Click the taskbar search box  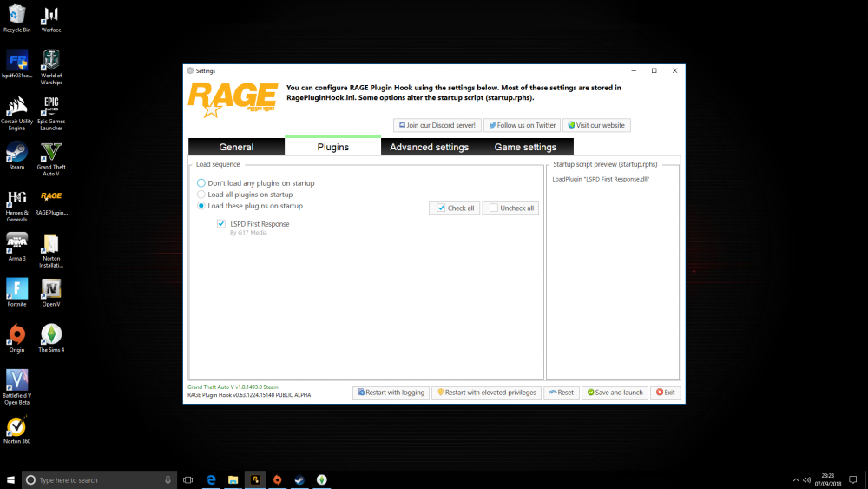pos(100,479)
